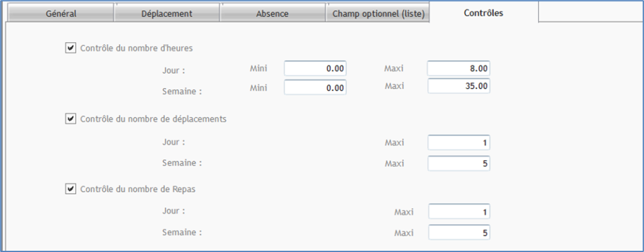
Task: Uncheck Contrôle du nombre d'heures
Action: pyautogui.click(x=70, y=47)
